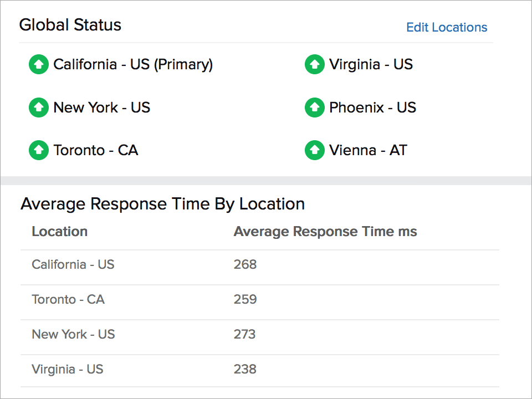The height and width of the screenshot is (399, 532).
Task: Click the Virginia - US up-arrow status icon
Action: point(314,64)
